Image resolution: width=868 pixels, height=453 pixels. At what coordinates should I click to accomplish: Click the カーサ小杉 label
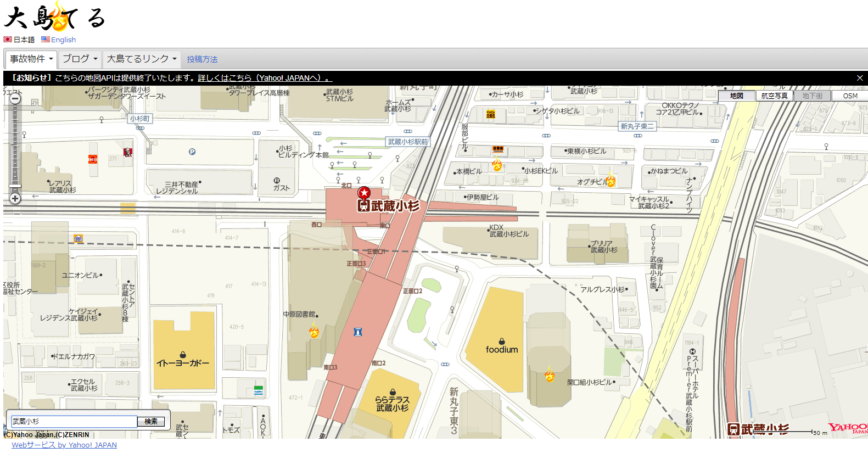(x=507, y=94)
